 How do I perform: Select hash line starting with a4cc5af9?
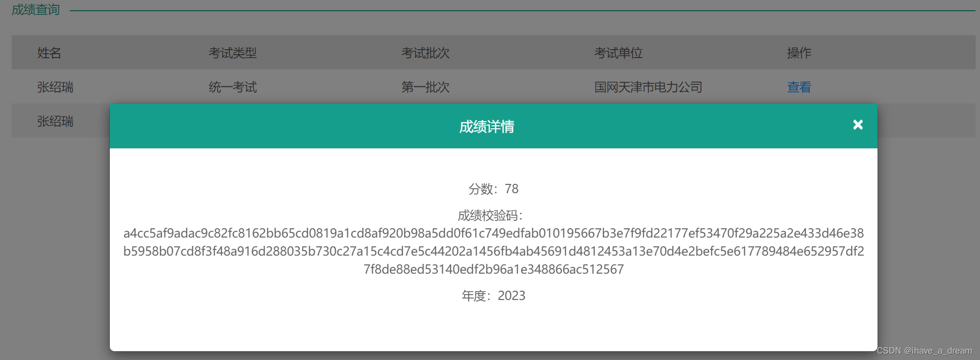[493, 233]
